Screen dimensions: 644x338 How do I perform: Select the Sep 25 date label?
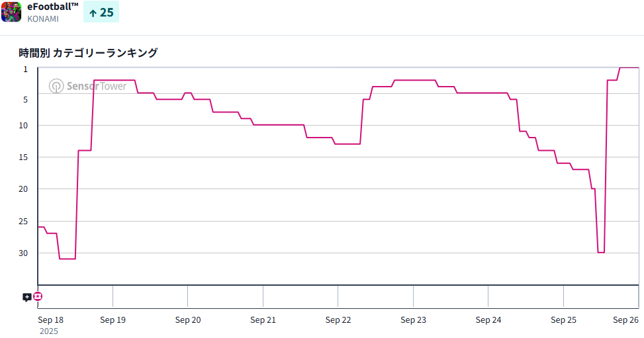pos(563,320)
